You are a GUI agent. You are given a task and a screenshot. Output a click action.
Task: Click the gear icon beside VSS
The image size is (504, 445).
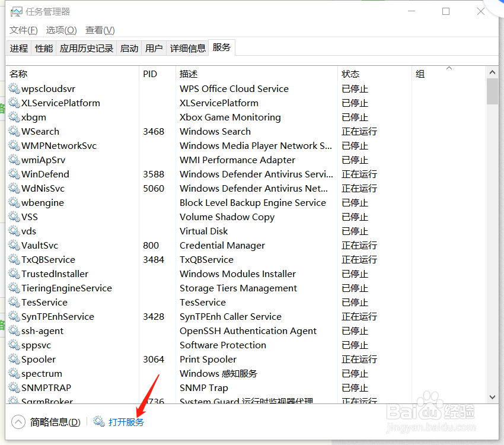[14, 217]
